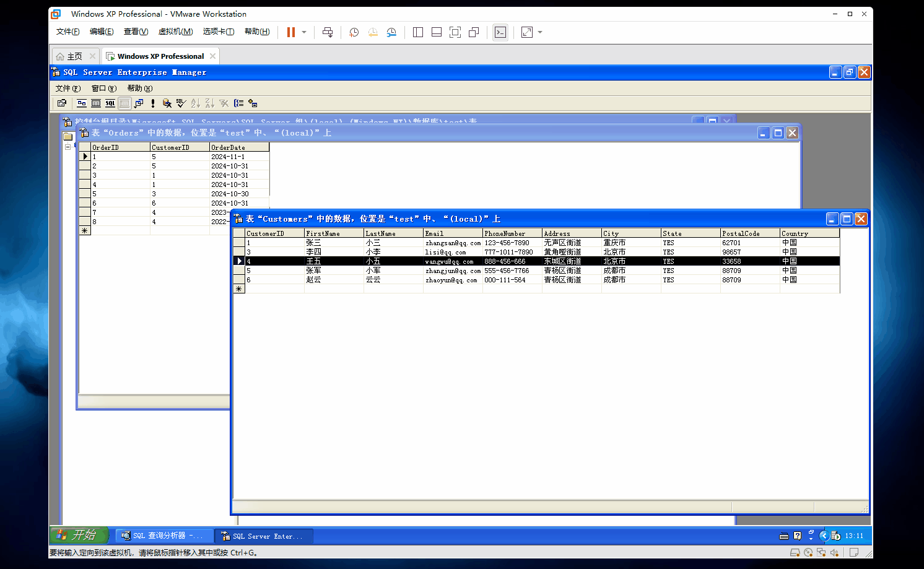The height and width of the screenshot is (569, 924).
Task: Click the Sort ascending A-Z icon
Action: [x=195, y=103]
